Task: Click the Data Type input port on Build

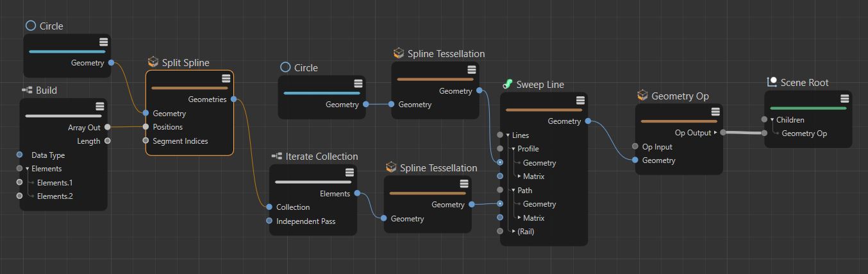Action: tap(19, 155)
